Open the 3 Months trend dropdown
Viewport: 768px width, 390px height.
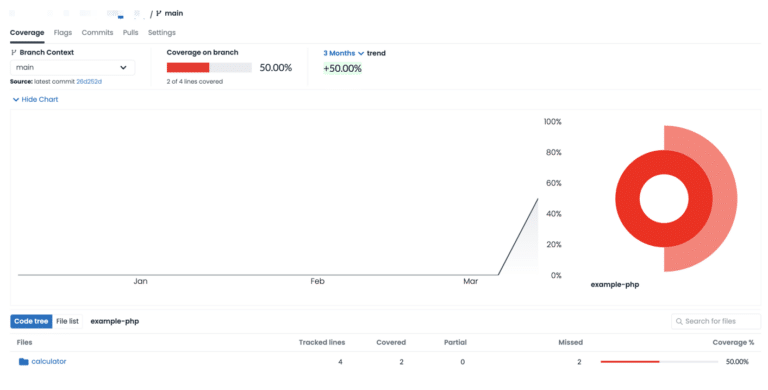(x=343, y=53)
